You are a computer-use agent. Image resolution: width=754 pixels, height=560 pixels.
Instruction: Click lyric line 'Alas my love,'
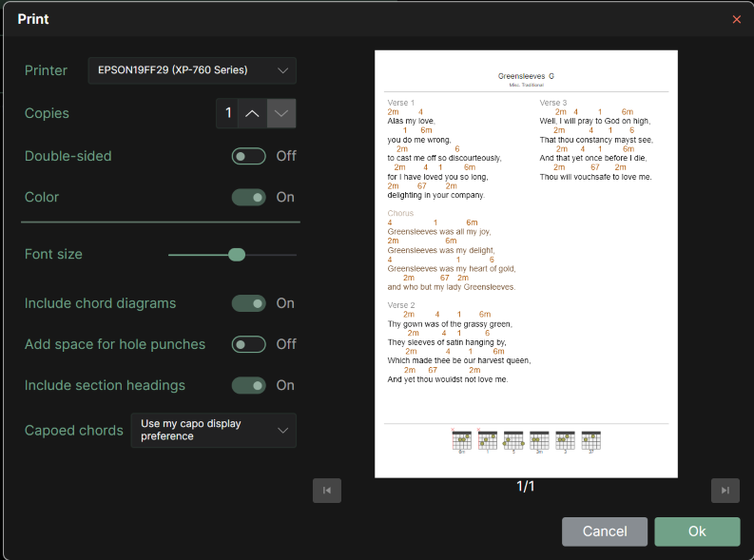411,121
